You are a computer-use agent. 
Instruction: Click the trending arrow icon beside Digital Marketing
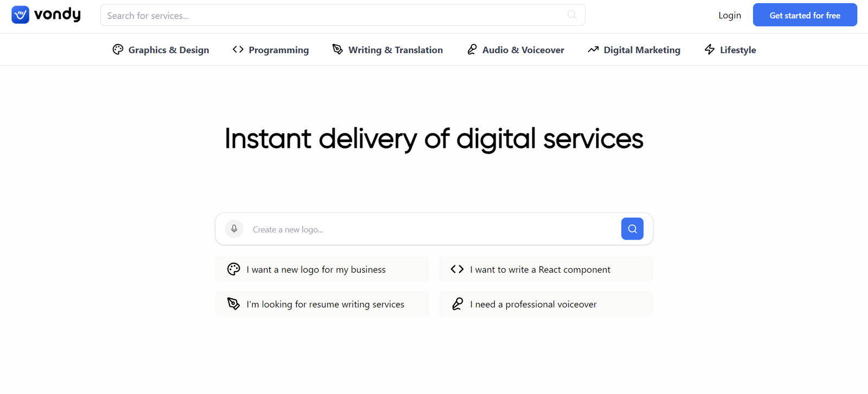(593, 49)
